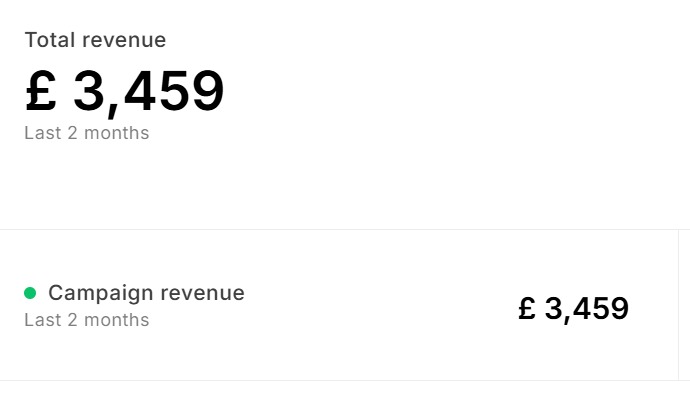Click the pound symbol in large total figure
690x397 pixels.
(41, 90)
